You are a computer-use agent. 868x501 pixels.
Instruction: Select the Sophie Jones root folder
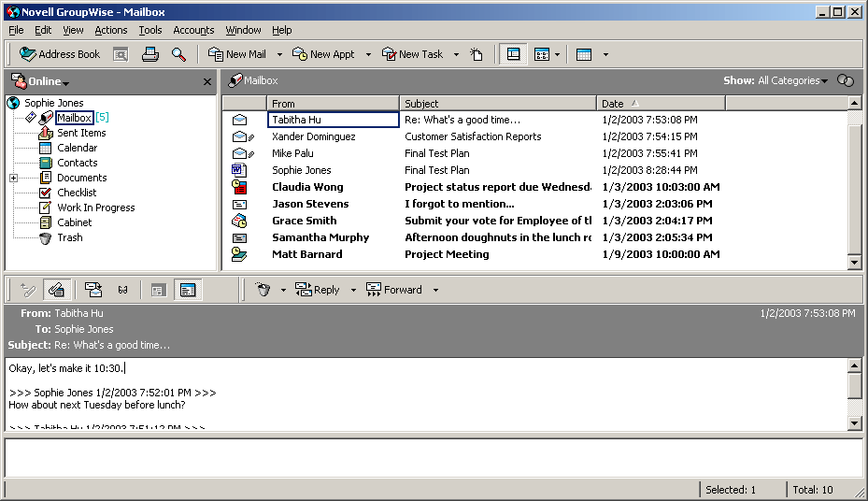pyautogui.click(x=53, y=103)
